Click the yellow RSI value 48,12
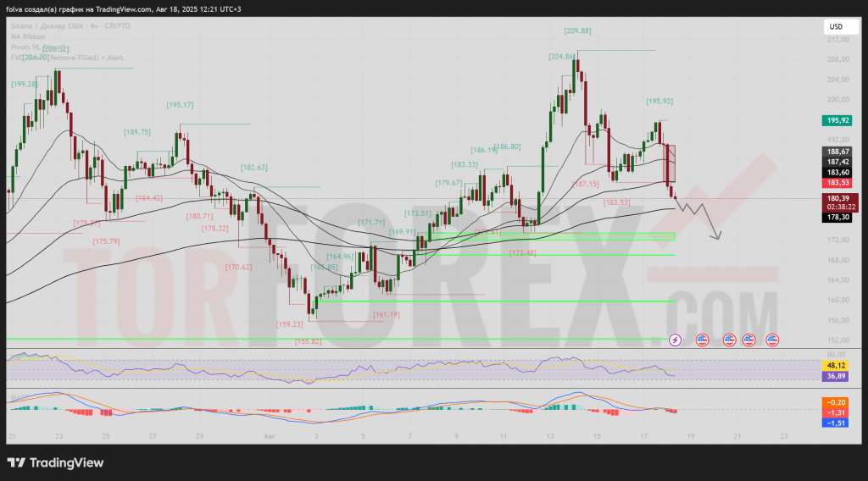 pyautogui.click(x=835, y=366)
